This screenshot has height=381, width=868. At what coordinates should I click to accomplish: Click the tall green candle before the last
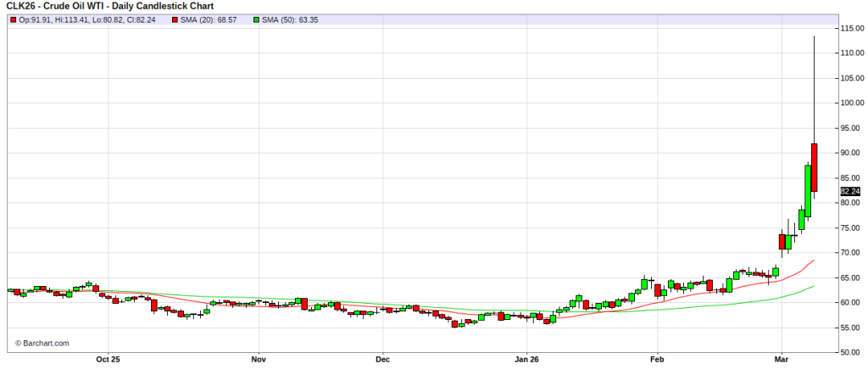click(808, 191)
